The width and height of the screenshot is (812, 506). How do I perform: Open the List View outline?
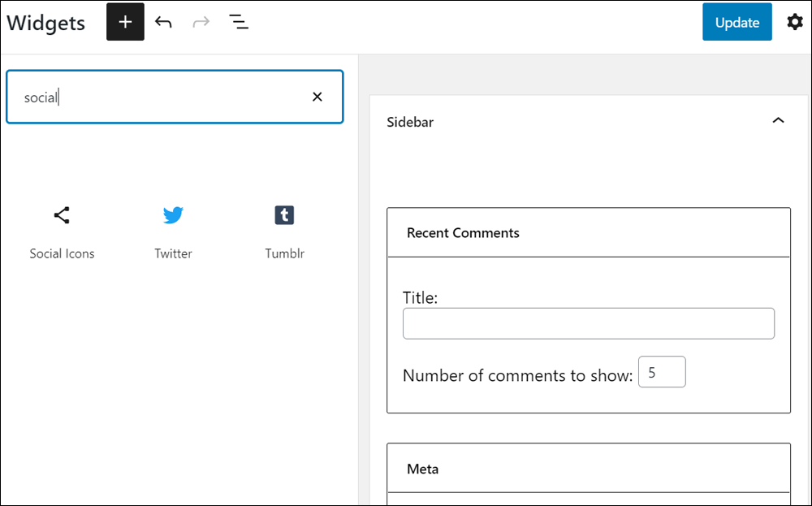(x=239, y=22)
